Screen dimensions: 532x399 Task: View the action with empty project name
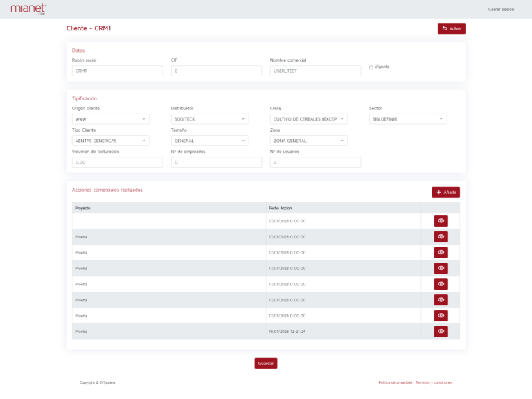[441, 221]
